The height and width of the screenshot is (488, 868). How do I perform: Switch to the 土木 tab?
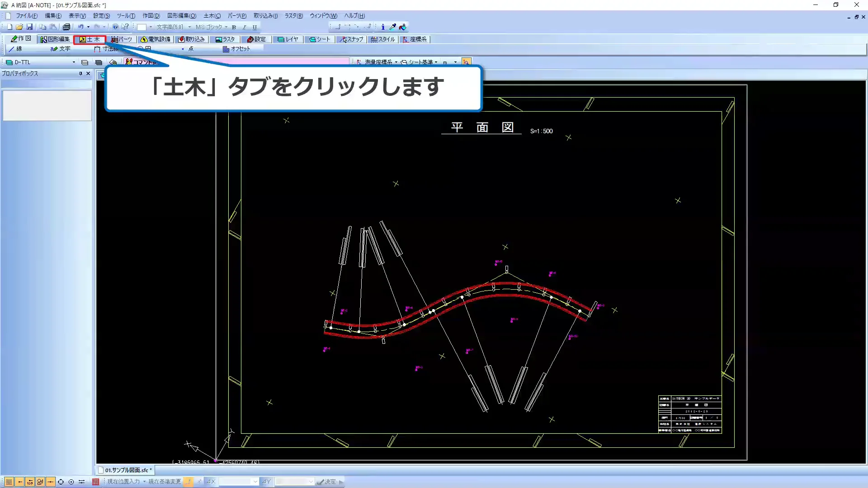(x=90, y=39)
